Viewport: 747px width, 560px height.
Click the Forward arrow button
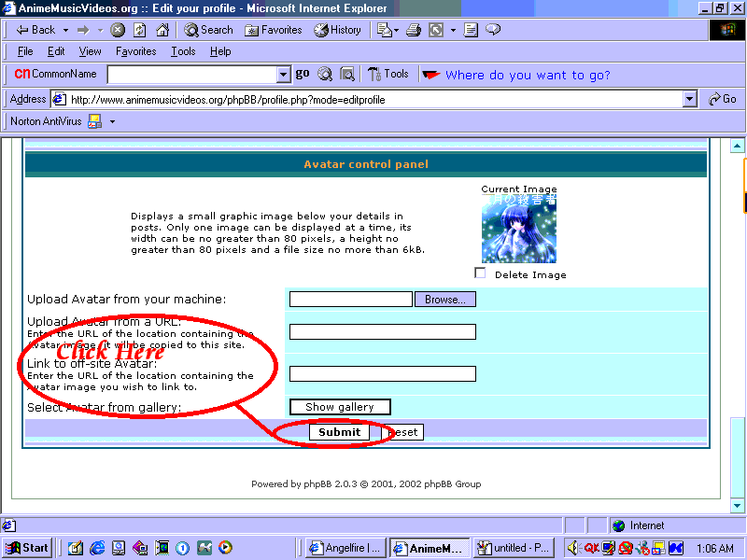(83, 30)
